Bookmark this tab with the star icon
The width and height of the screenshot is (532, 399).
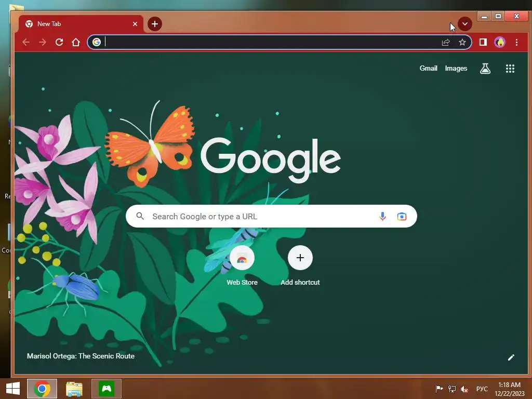462,42
